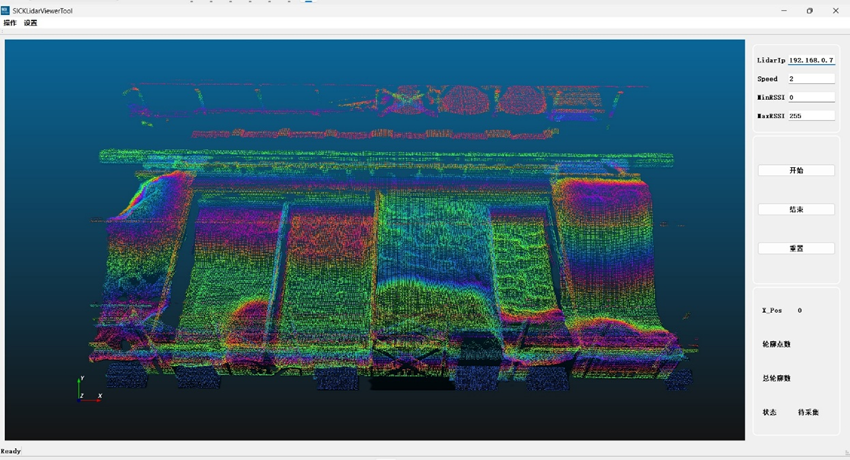
Task: Open the 操作 menu
Action: coord(10,23)
